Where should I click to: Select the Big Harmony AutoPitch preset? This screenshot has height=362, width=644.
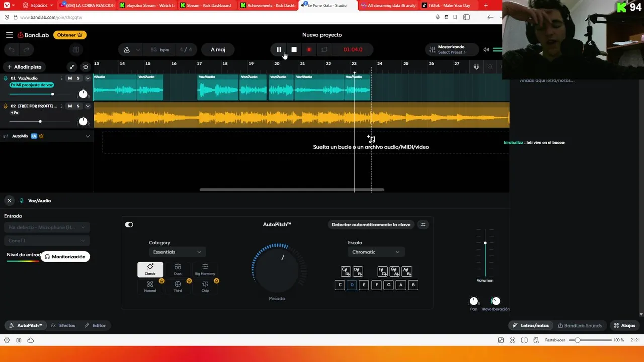205,269
